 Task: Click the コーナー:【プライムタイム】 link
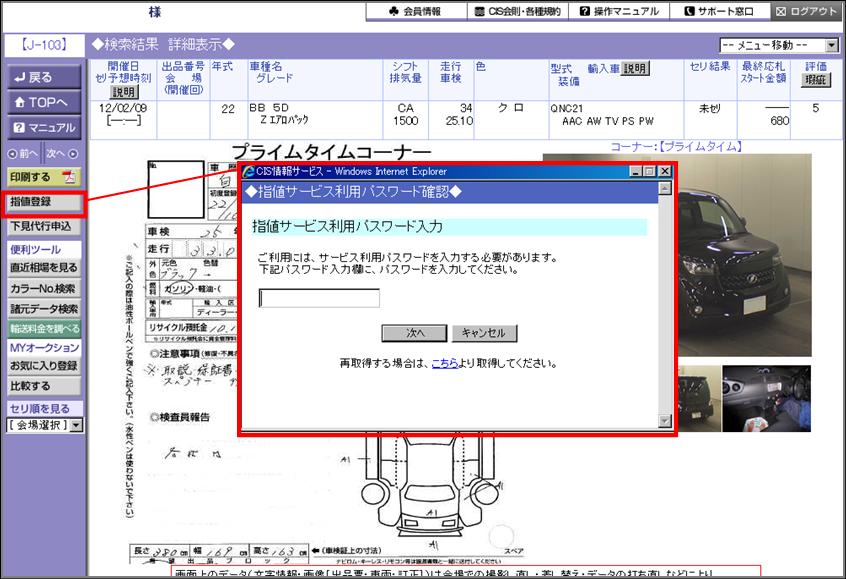pyautogui.click(x=677, y=146)
